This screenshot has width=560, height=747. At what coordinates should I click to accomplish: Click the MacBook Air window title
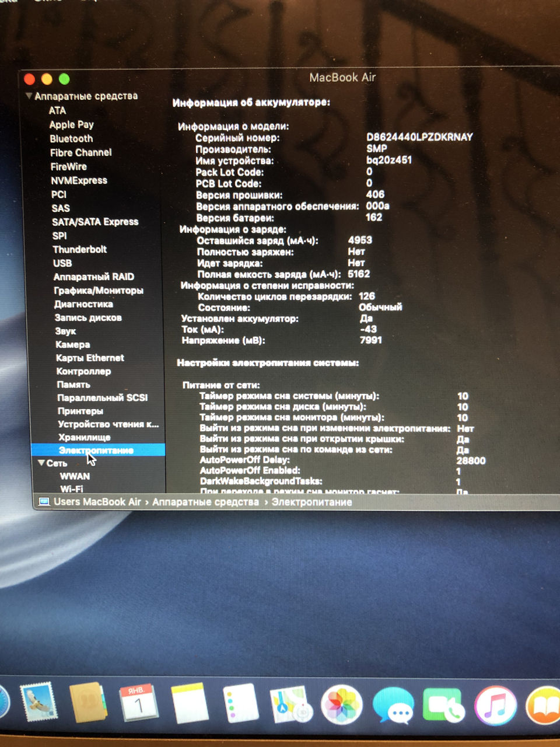click(342, 77)
